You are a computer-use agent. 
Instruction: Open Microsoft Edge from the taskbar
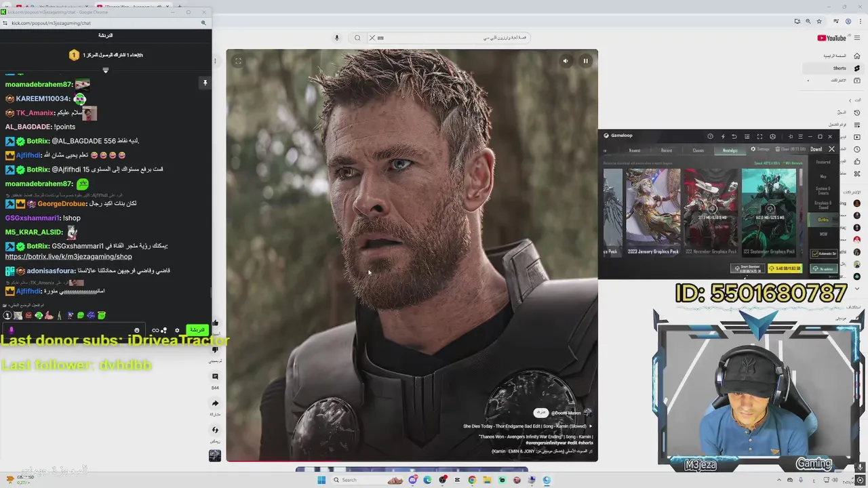[427, 480]
